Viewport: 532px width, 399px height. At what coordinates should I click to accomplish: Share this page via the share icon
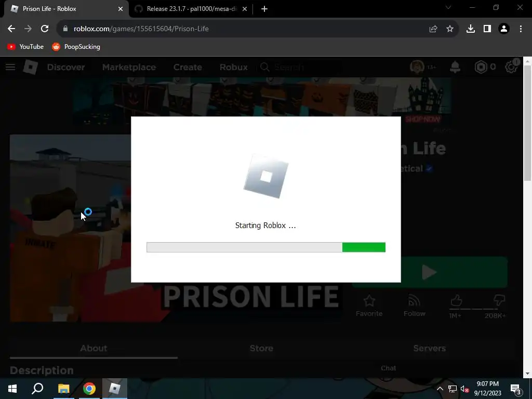tap(433, 29)
